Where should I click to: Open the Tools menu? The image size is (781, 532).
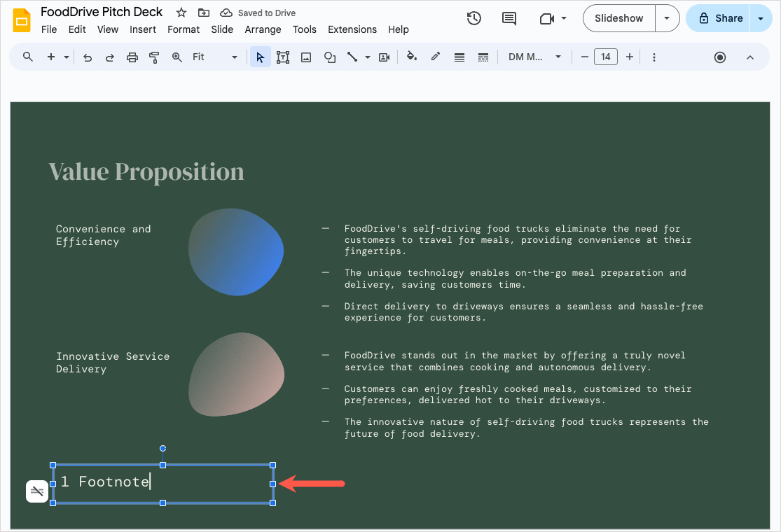pyautogui.click(x=304, y=29)
